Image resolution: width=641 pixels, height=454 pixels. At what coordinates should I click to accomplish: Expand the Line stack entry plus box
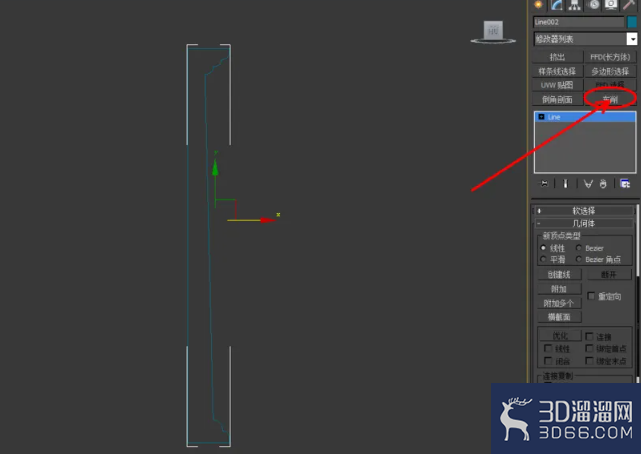tap(541, 117)
